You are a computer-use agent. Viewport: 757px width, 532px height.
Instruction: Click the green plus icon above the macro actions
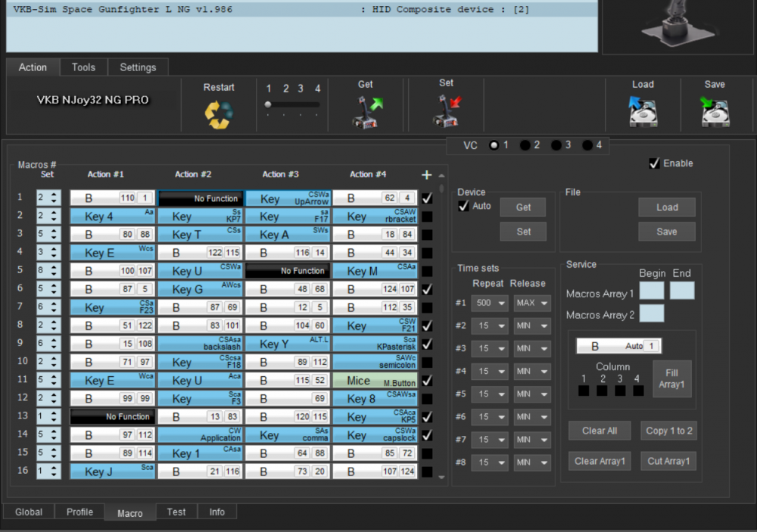pyautogui.click(x=426, y=174)
